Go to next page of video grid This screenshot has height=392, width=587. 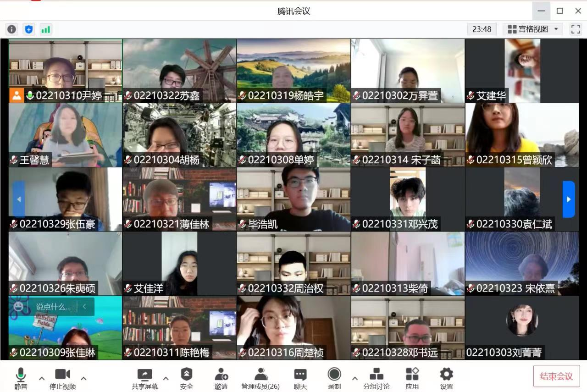click(569, 199)
